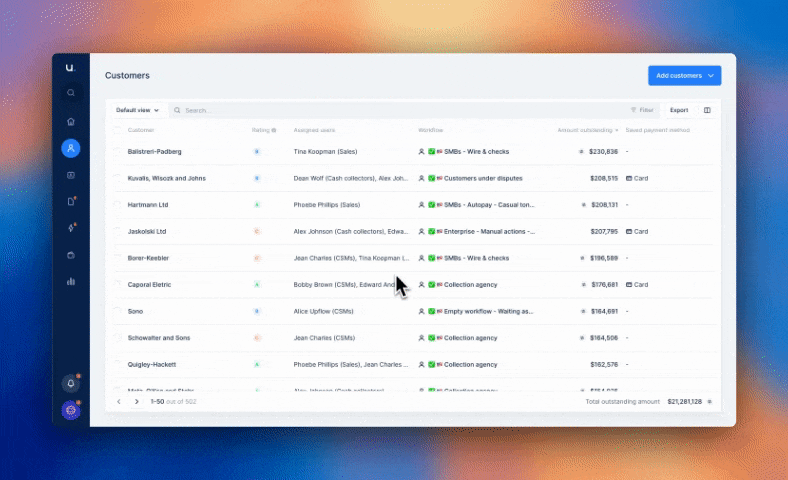Open Quigley-Hackett customer
Viewport: 788px width, 480px height.
coord(152,364)
